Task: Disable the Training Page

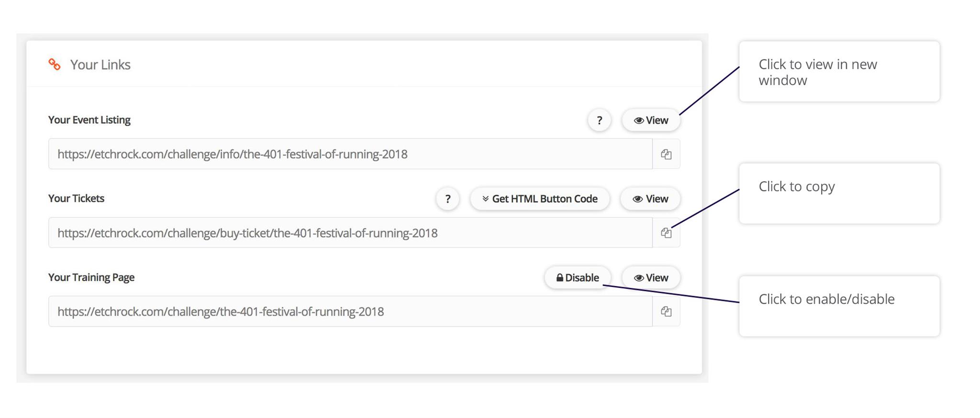Action: (578, 278)
